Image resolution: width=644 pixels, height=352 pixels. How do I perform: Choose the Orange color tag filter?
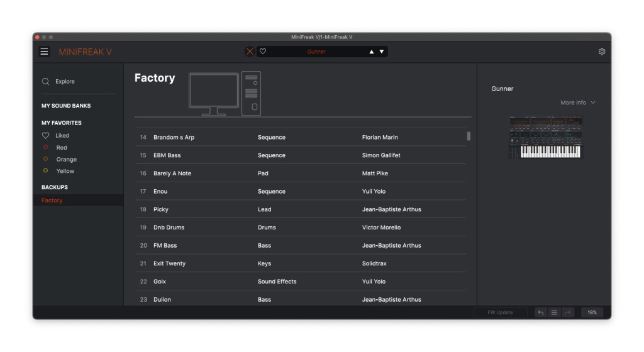pos(45,160)
